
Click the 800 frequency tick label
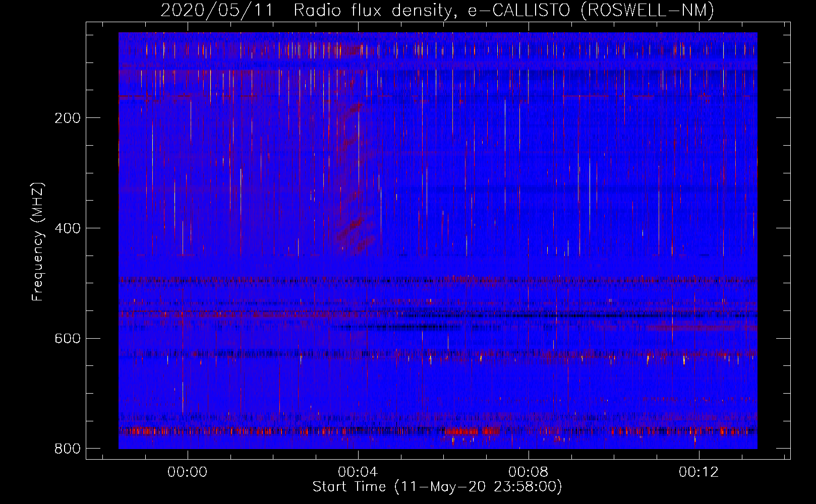click(68, 449)
